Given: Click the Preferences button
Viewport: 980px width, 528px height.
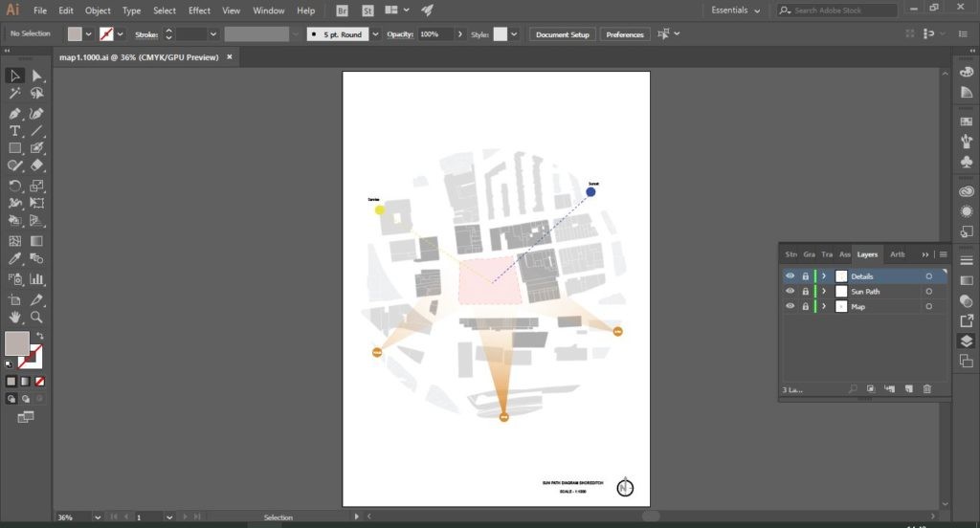Looking at the screenshot, I should click(x=624, y=34).
